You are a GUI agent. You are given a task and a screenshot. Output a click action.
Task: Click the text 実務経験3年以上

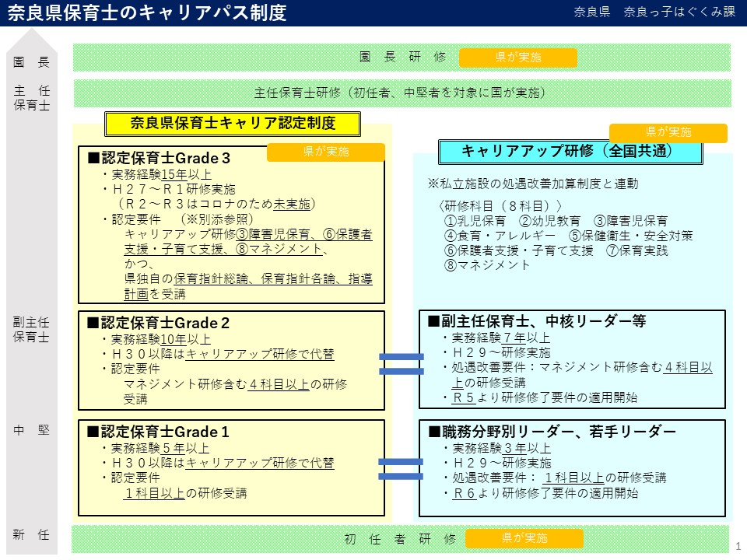[501, 449]
